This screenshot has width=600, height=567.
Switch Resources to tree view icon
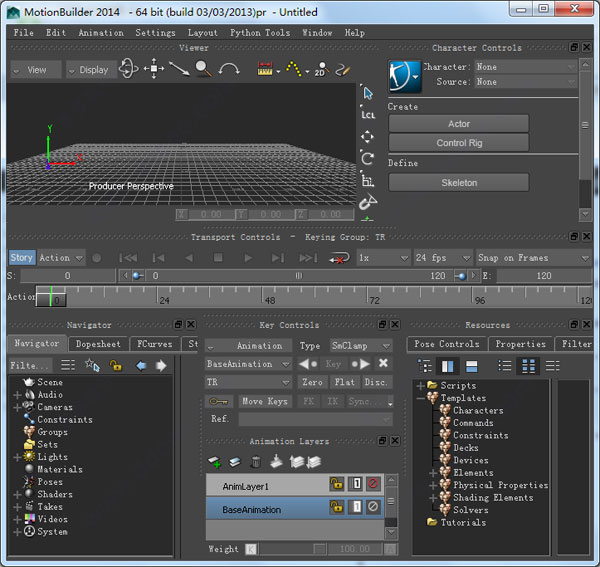(x=424, y=366)
